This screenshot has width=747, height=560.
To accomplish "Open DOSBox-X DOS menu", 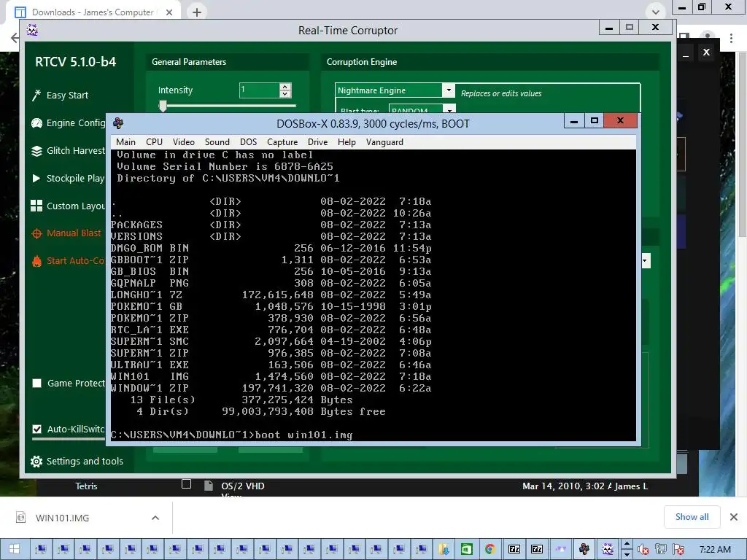I will point(248,142).
